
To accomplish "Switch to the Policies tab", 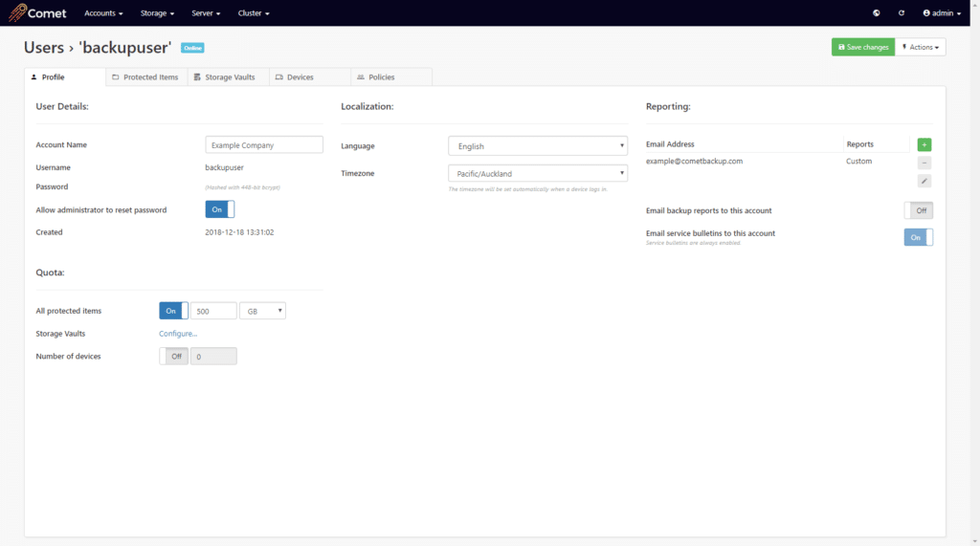I will tap(391, 76).
